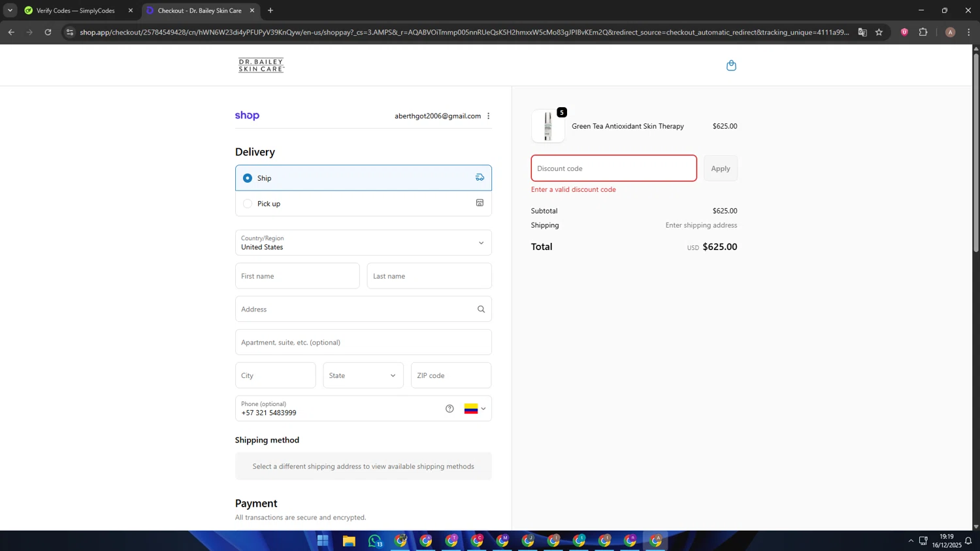Close the Verify Codes tab
The width and height of the screenshot is (980, 551).
[131, 10]
